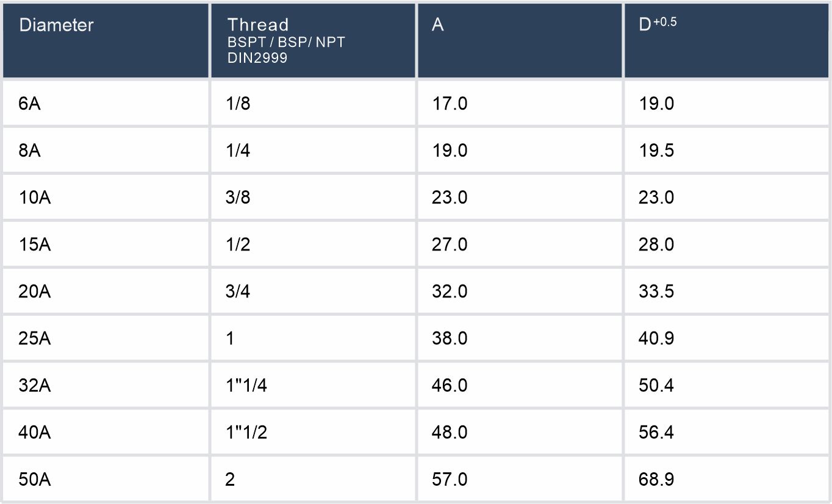The height and width of the screenshot is (504, 832).
Task: Click the D +0.5 column header
Action: pos(658,26)
